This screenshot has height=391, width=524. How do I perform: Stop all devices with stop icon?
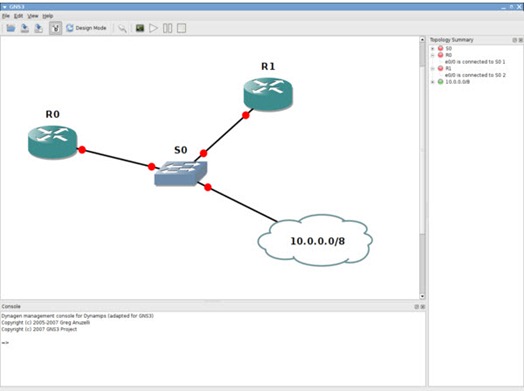[x=181, y=28]
